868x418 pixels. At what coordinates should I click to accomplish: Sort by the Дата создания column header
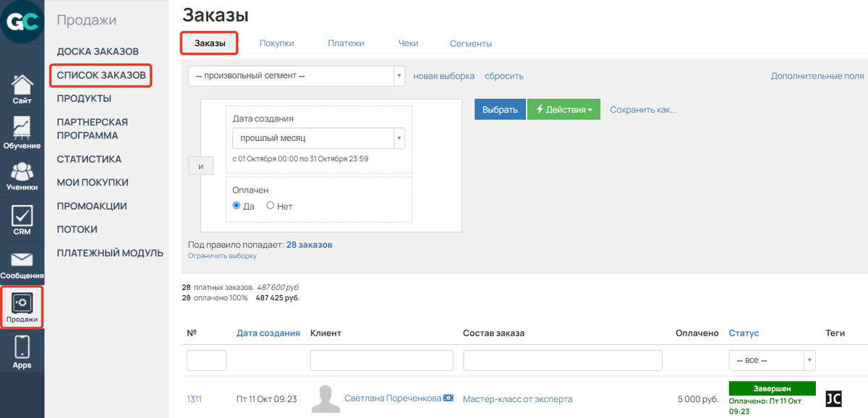pyautogui.click(x=268, y=333)
